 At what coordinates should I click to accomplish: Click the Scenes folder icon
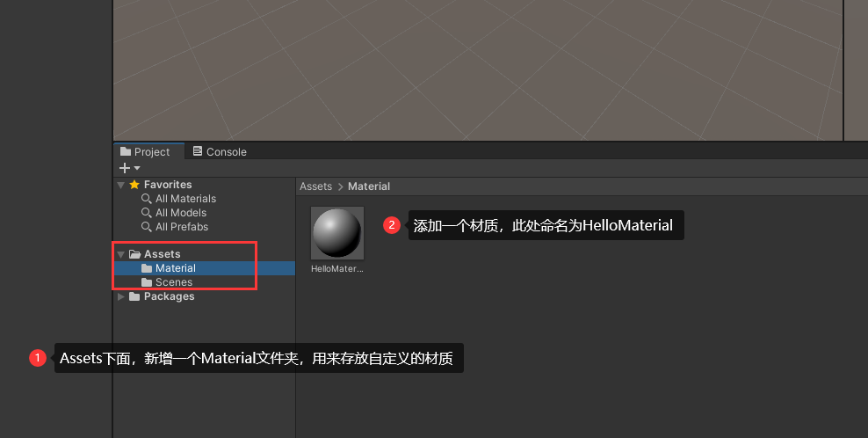[x=147, y=282]
